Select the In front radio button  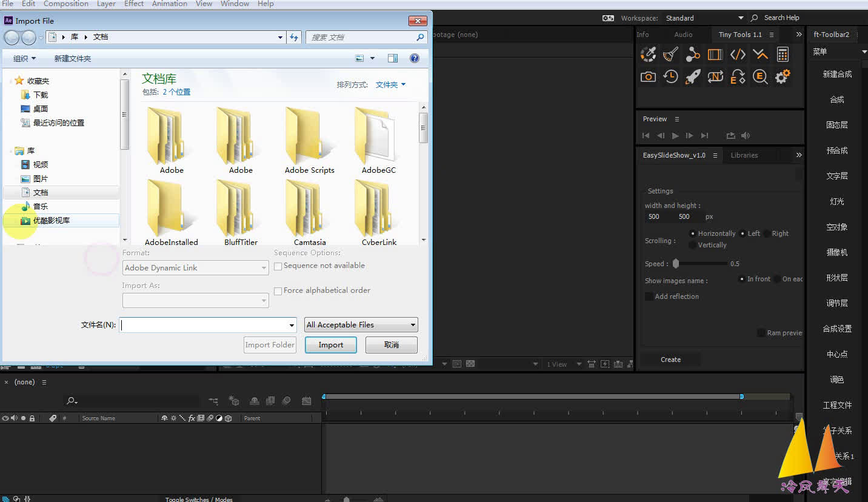click(x=742, y=279)
